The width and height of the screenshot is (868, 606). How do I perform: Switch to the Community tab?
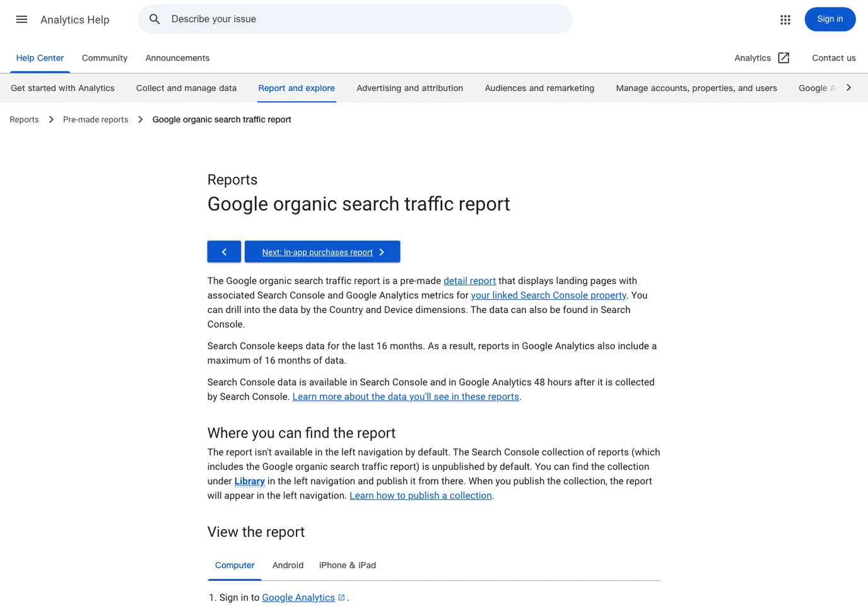tap(105, 58)
